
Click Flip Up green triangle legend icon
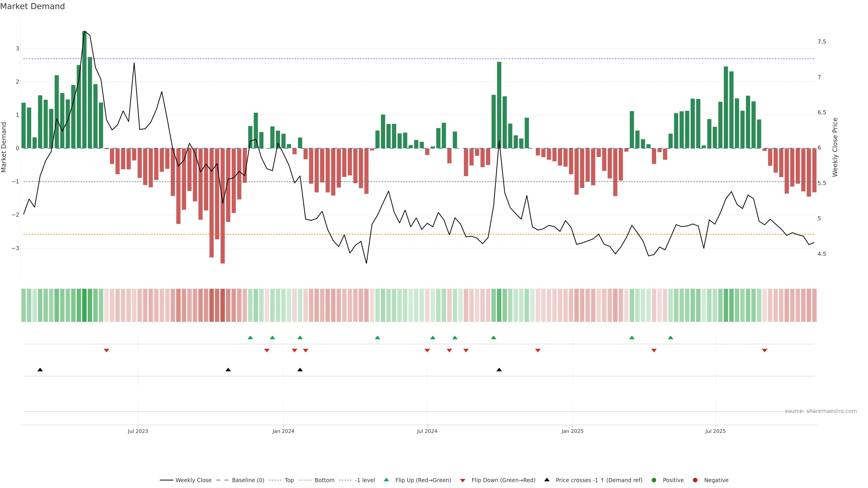point(387,480)
